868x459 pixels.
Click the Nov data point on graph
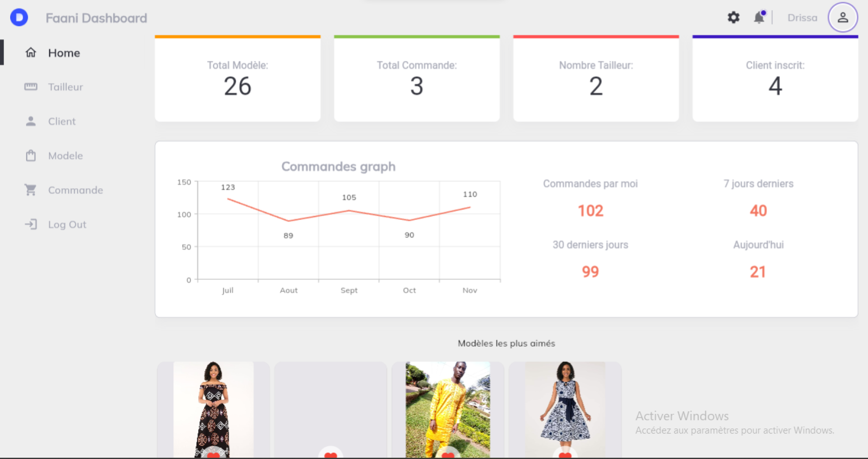coord(470,207)
